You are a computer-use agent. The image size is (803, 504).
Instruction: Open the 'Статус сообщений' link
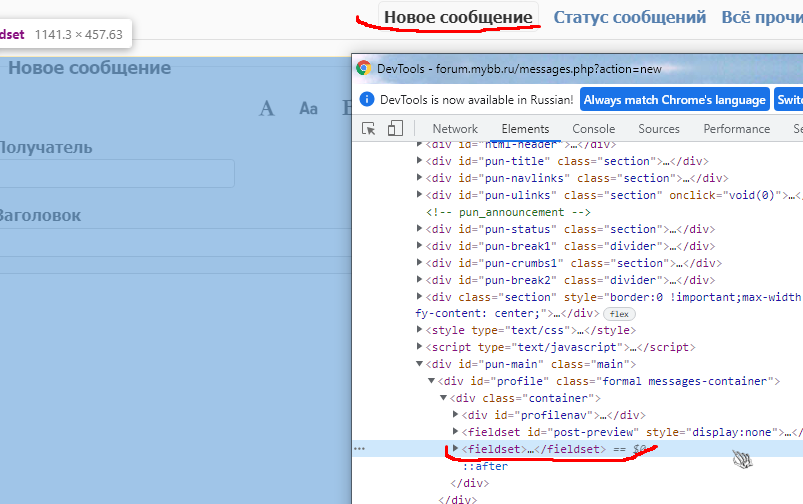pos(629,17)
